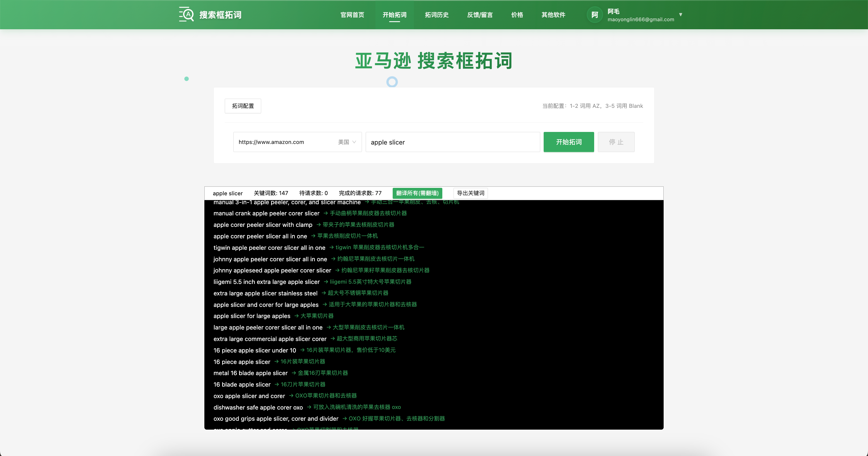
Task: Open the 价格 page
Action: click(x=517, y=15)
